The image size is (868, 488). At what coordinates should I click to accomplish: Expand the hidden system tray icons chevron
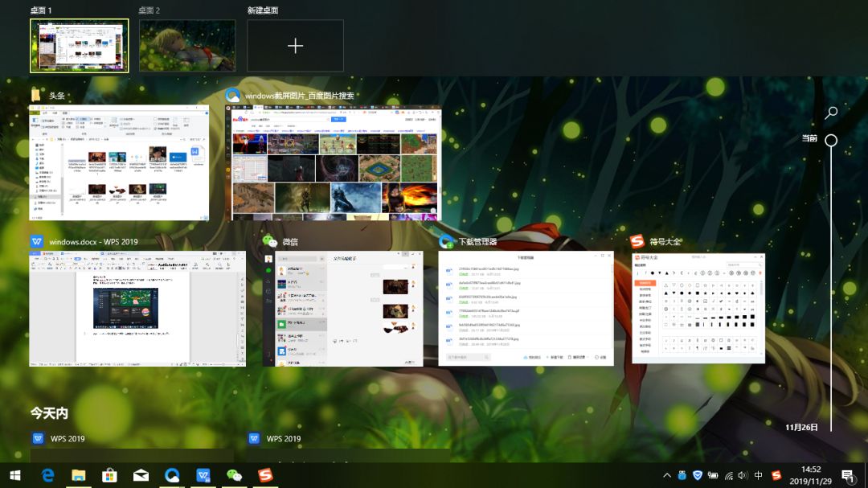tap(667, 475)
